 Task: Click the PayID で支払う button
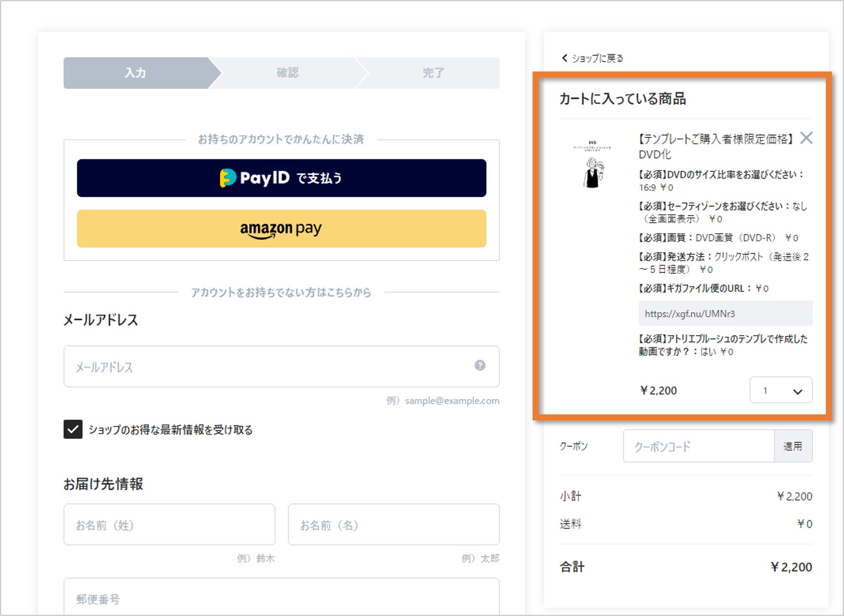(281, 178)
